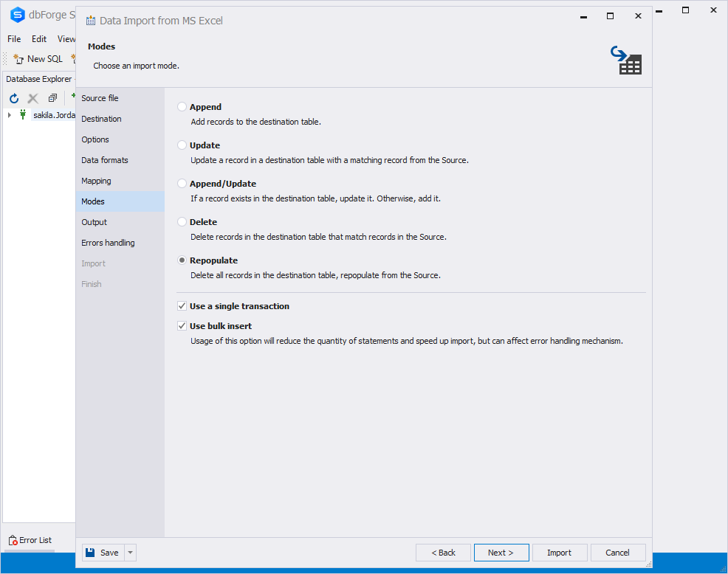Maximize the dbForge main window

685,10
